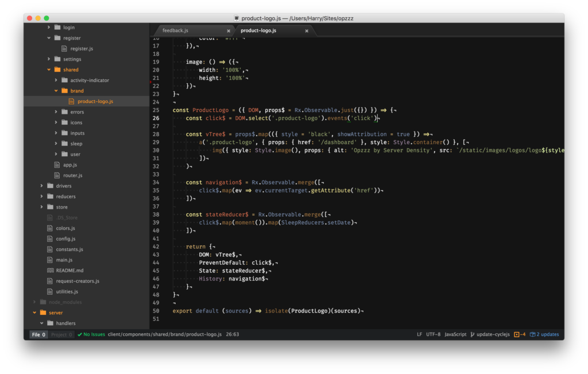
Task: Open utilities.js in the file tree
Action: point(67,292)
